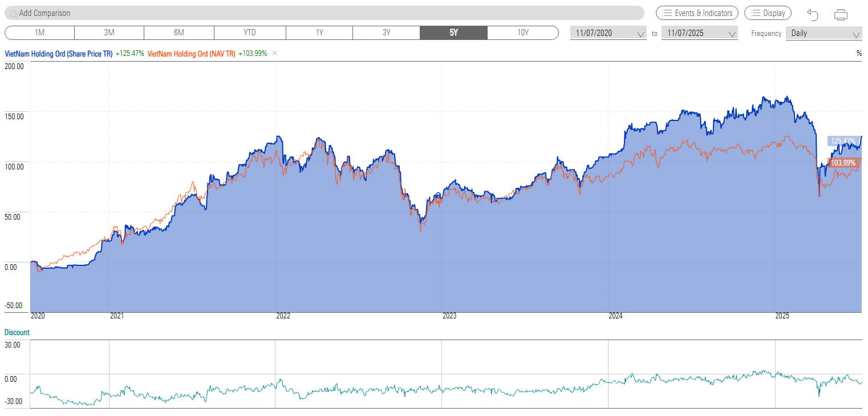Open the start date 11/07/2020 dropdown
The image size is (868, 416).
point(609,33)
